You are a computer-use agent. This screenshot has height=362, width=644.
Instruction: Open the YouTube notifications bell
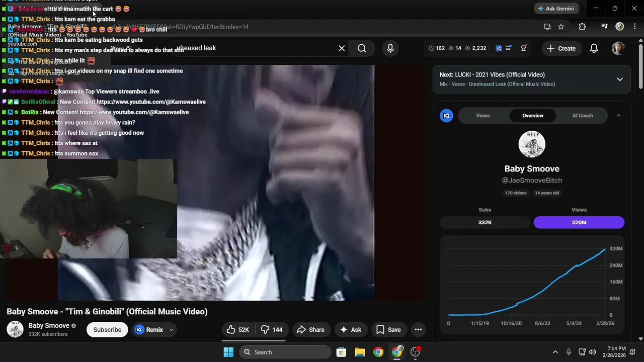click(594, 48)
